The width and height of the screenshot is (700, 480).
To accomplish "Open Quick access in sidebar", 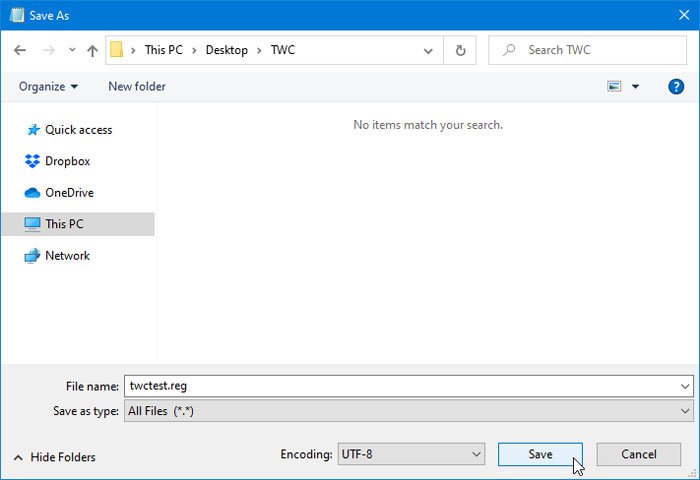I will click(x=78, y=130).
